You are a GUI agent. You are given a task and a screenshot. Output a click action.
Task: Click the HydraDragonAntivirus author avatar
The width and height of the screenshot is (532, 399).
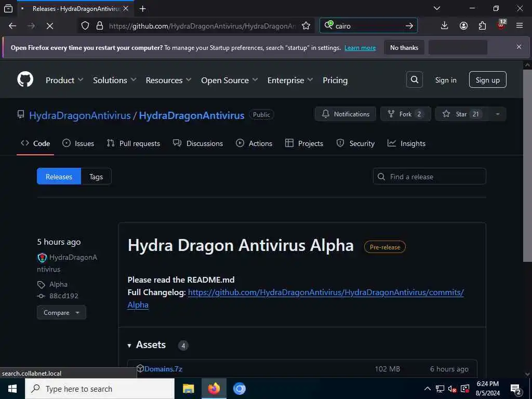pos(42,258)
